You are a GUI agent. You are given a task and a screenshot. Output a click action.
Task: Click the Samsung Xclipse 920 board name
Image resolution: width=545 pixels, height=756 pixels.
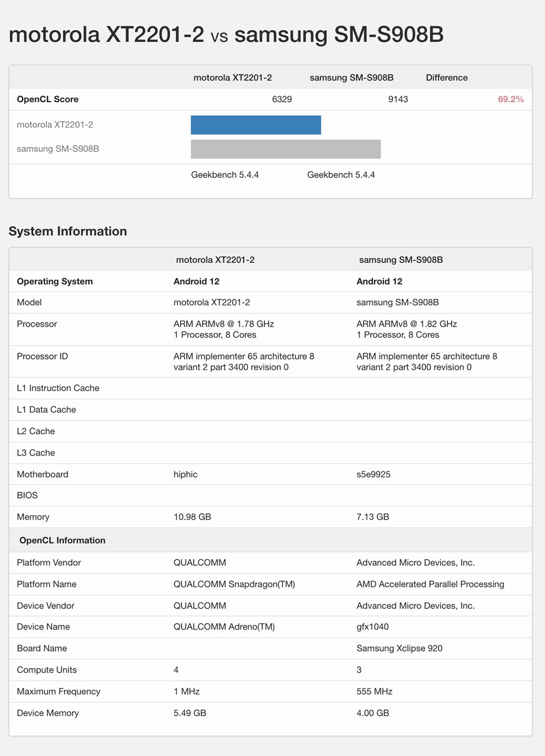(398, 648)
